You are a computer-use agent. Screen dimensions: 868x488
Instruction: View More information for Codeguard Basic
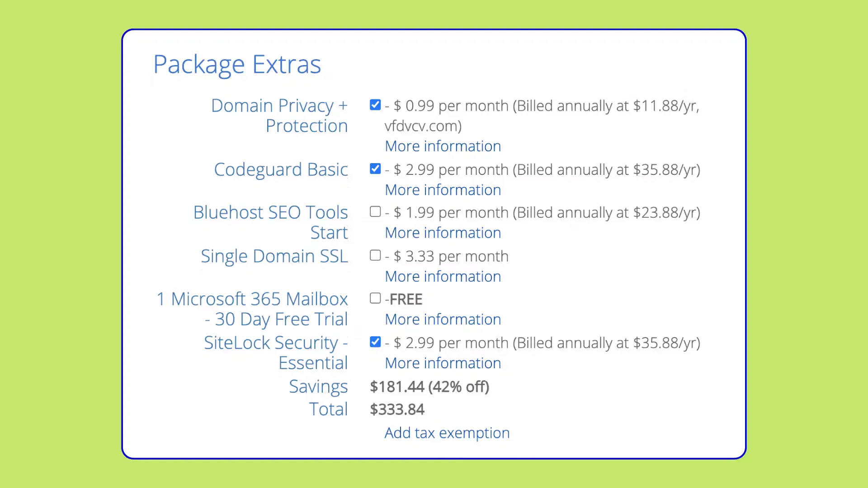(443, 190)
